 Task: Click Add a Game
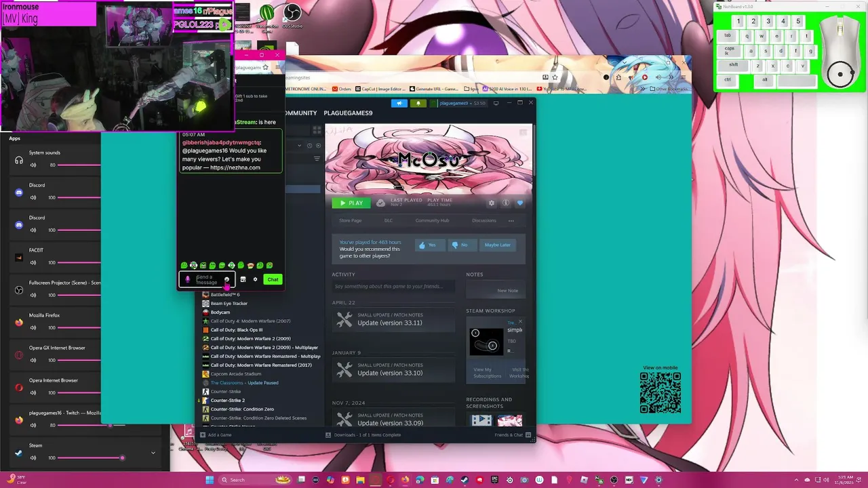pyautogui.click(x=216, y=435)
